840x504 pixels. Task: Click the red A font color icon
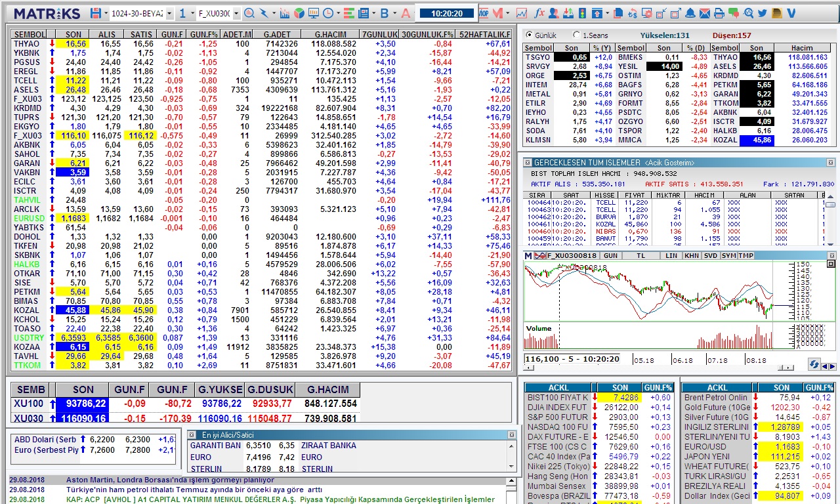tap(406, 13)
